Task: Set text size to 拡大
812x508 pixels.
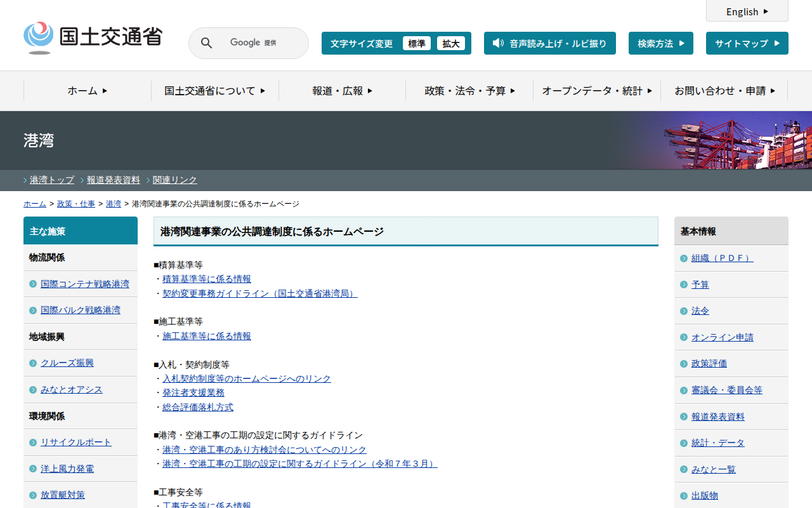Action: click(451, 43)
